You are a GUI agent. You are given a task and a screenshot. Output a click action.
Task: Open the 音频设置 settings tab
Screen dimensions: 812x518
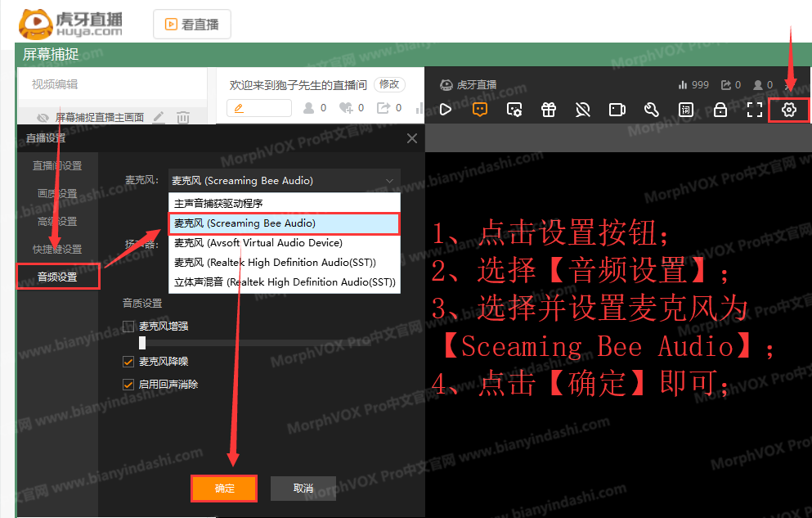click(58, 277)
